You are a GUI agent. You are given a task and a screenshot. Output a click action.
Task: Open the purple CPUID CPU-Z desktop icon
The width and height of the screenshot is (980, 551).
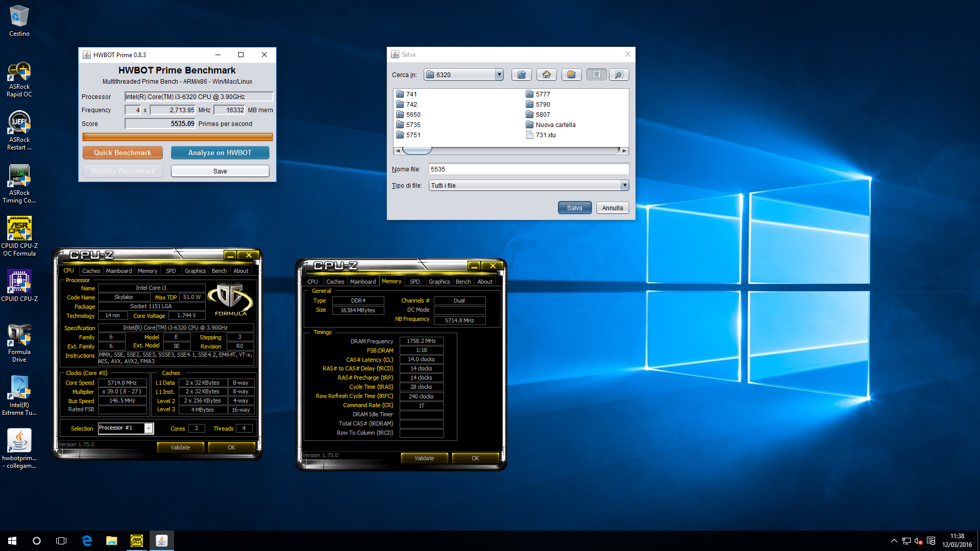point(19,286)
